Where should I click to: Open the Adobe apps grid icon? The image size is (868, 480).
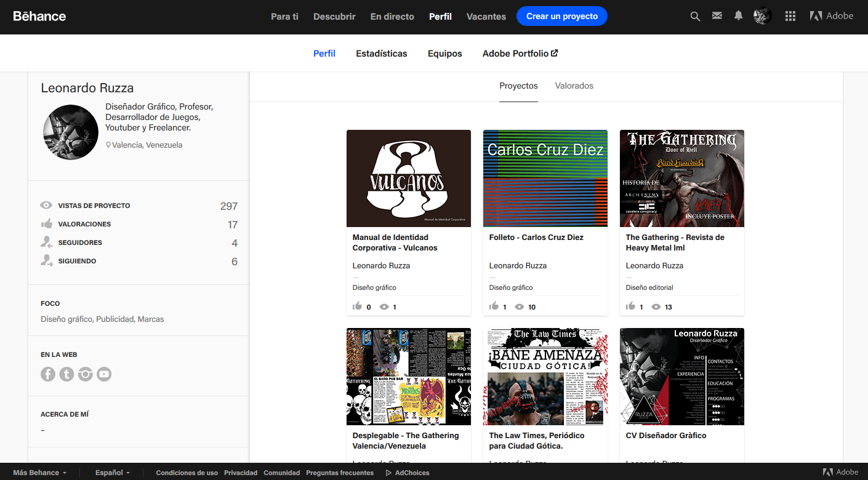(790, 16)
